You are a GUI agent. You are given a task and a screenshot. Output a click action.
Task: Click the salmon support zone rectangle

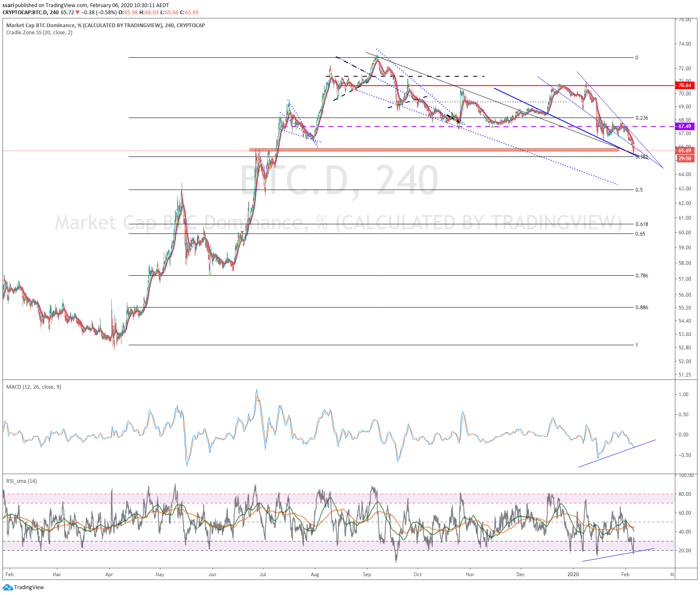(434, 149)
